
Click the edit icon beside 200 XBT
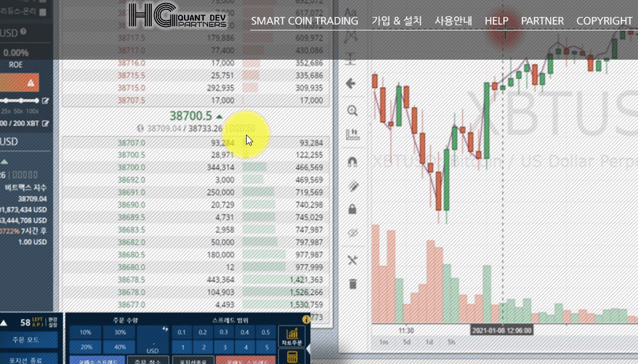46,123
